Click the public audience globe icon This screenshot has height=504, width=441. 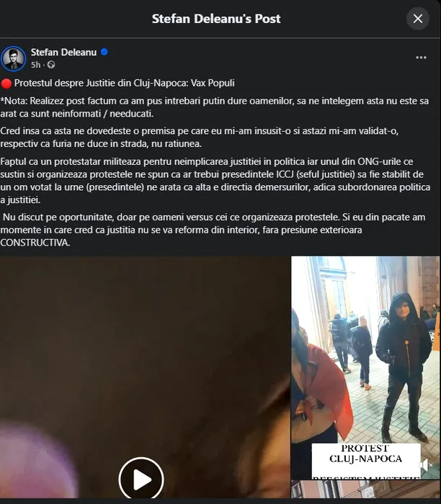click(x=51, y=65)
